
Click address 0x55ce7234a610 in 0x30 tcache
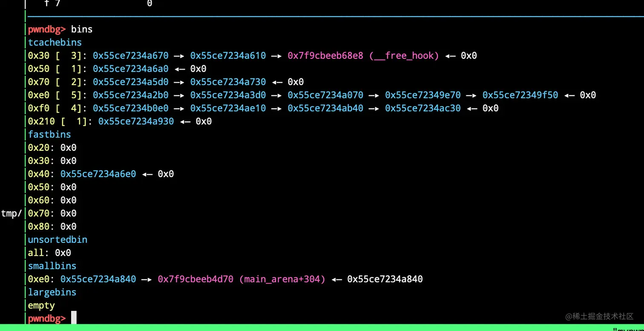[228, 56]
